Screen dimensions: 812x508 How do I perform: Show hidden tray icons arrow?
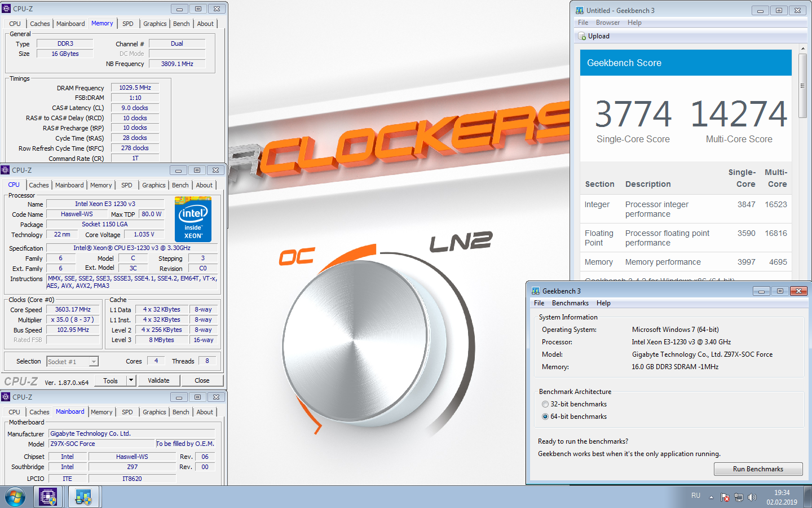click(x=711, y=497)
